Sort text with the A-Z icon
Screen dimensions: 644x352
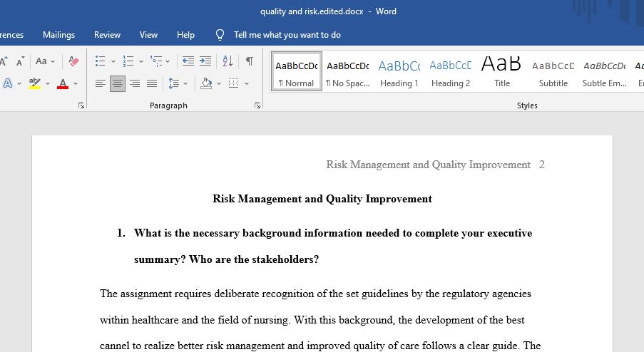228,61
